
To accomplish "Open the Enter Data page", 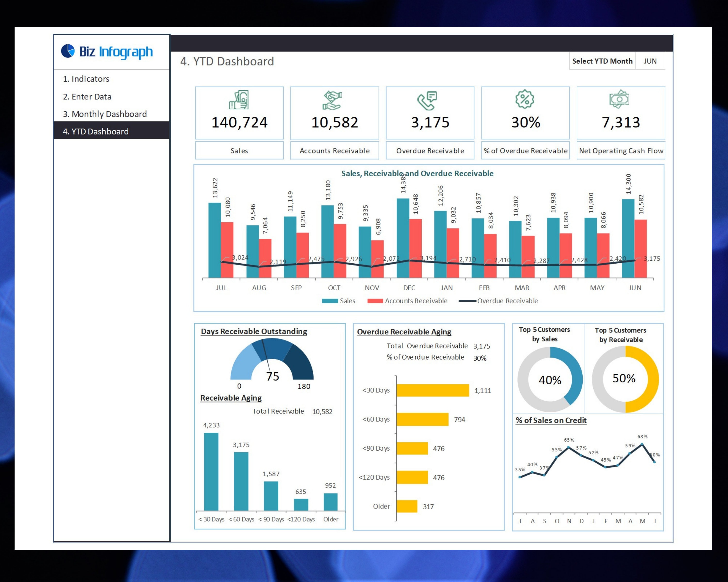I will point(87,97).
